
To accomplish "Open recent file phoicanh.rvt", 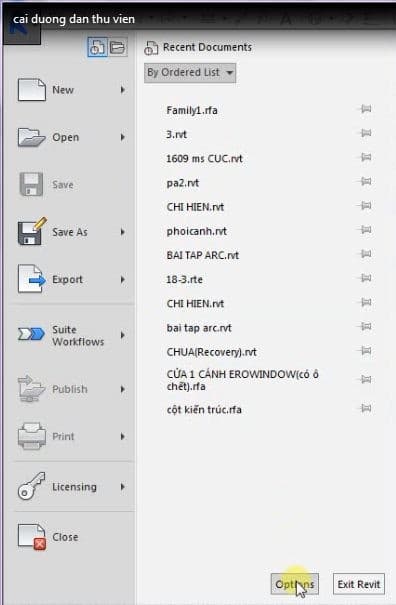I will point(196,232).
